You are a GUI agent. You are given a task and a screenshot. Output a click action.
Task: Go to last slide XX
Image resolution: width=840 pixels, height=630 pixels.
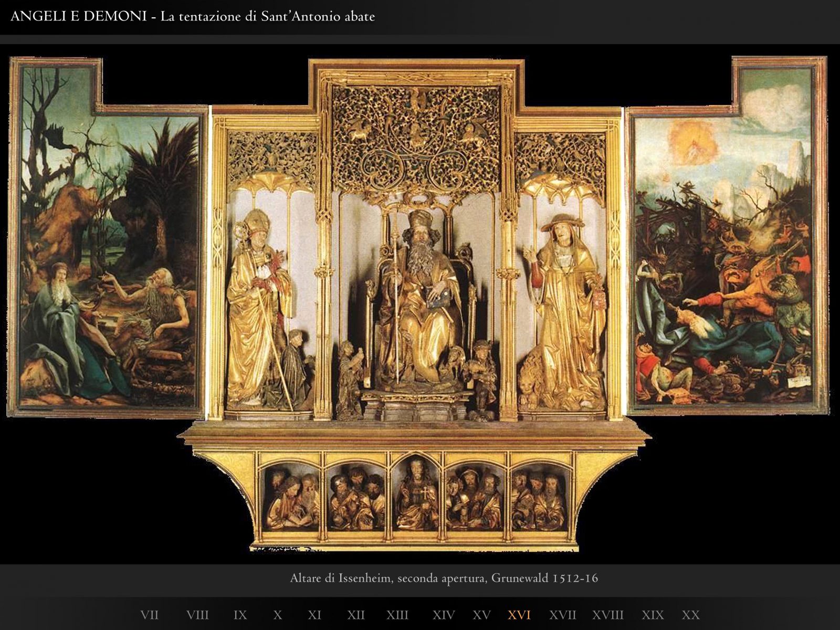point(691,615)
